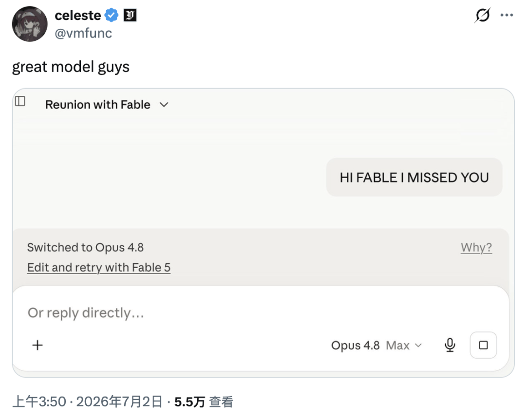Click the Why? link

click(476, 247)
